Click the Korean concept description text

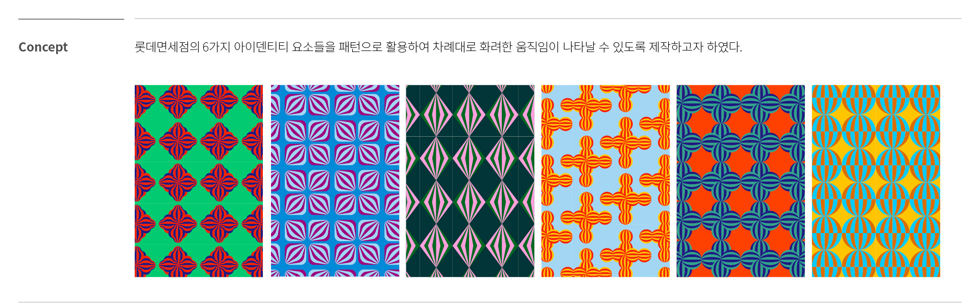pos(438,47)
